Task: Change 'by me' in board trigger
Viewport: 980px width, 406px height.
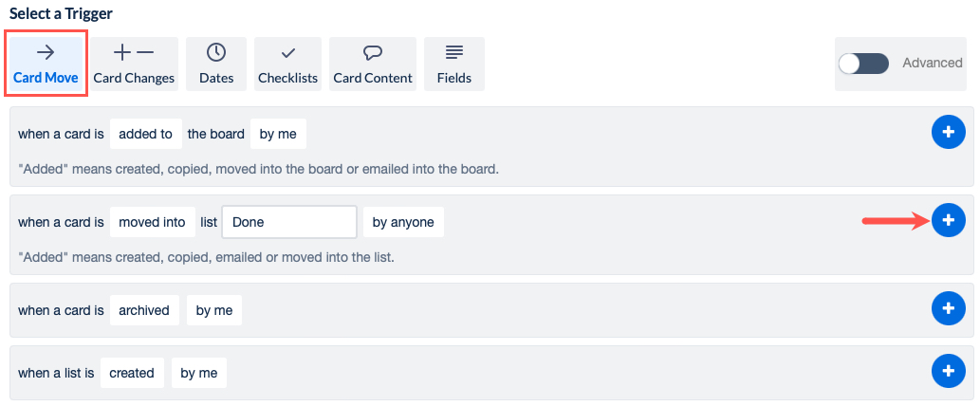Action: (x=278, y=134)
